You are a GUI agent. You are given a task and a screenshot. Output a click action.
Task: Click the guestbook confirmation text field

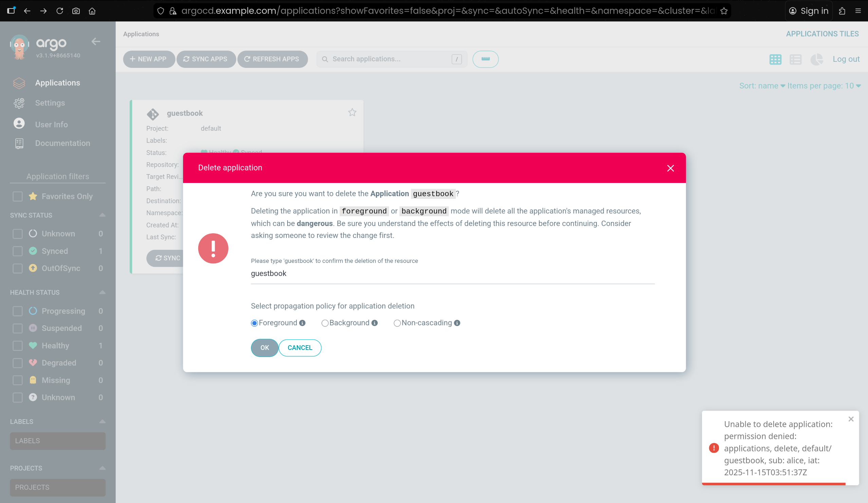tap(452, 274)
